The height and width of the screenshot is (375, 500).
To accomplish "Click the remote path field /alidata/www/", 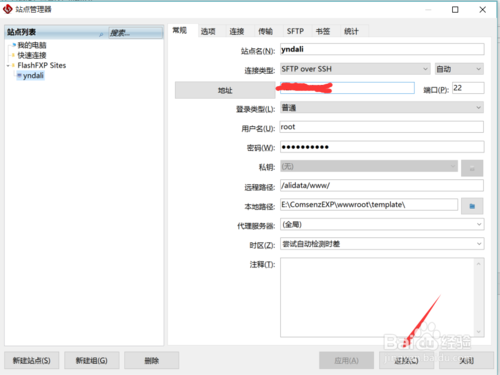I will point(382,185).
